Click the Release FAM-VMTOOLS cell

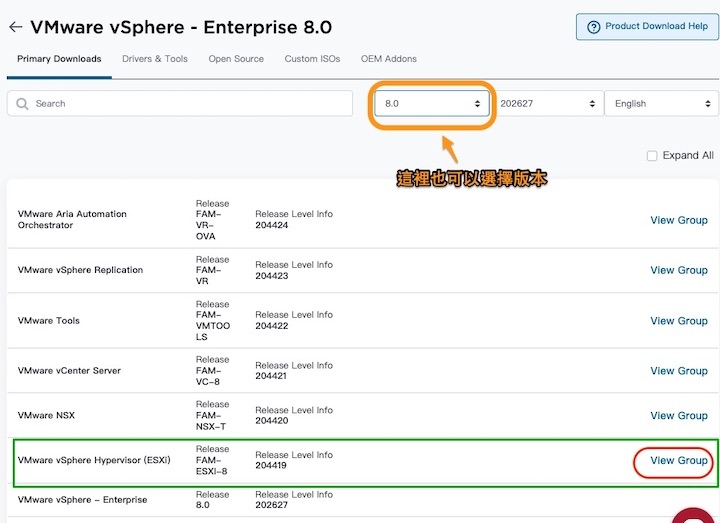(x=213, y=320)
